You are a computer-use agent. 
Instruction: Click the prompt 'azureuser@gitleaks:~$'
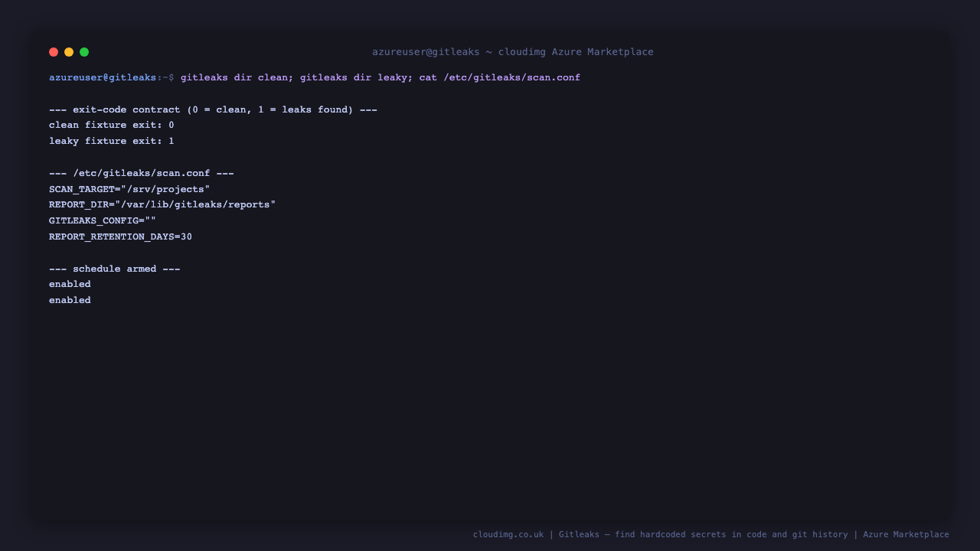(112, 77)
